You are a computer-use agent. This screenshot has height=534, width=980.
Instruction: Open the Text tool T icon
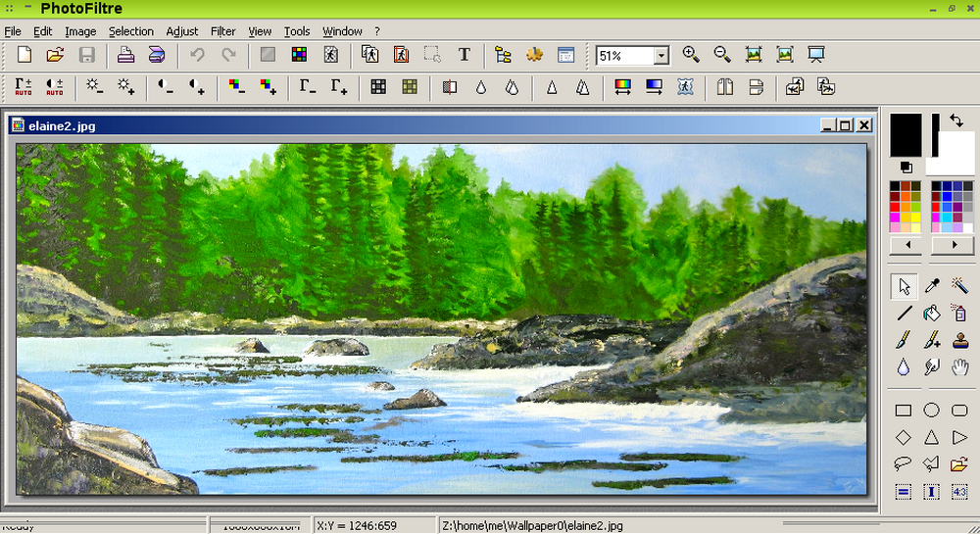pos(464,55)
